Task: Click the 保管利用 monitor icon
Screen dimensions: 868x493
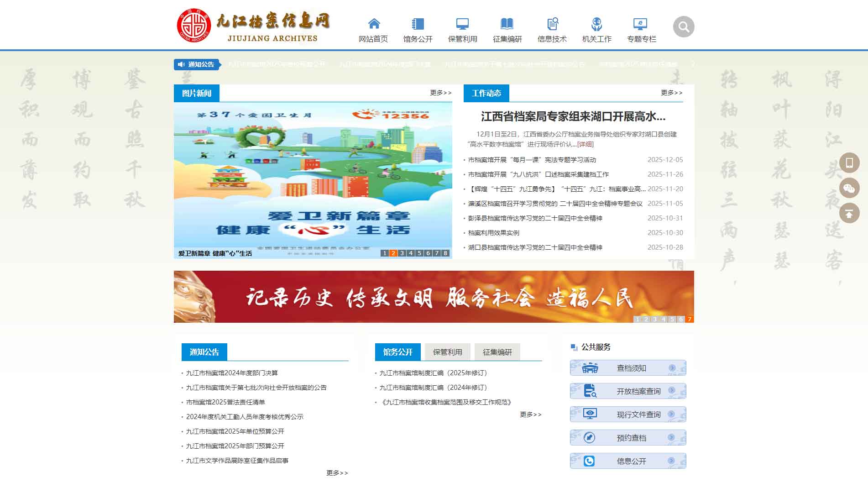Action: coord(462,23)
